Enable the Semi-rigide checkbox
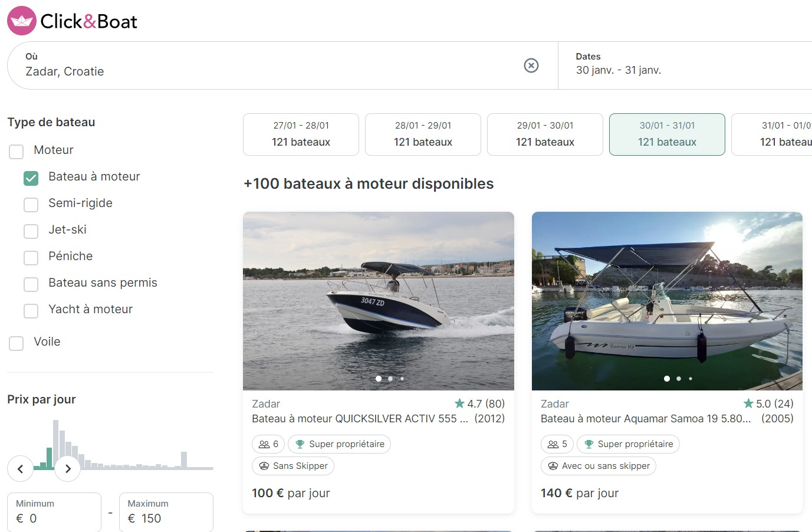 point(31,205)
